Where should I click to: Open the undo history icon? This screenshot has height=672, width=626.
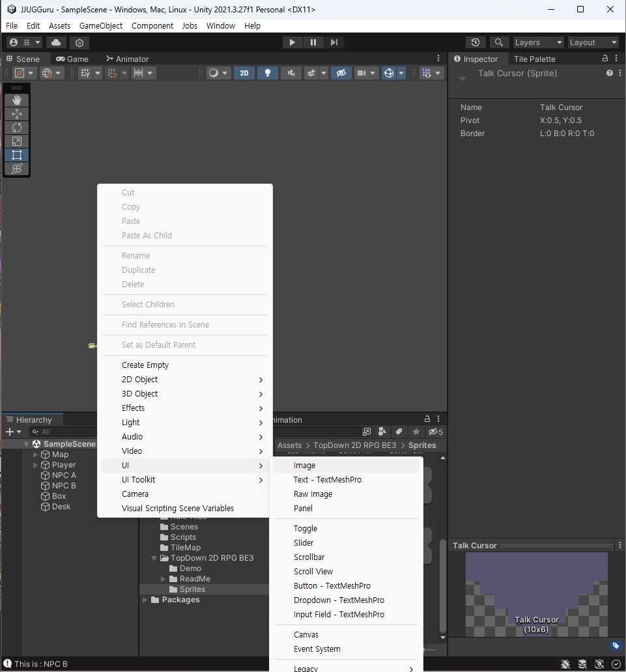[x=476, y=42]
